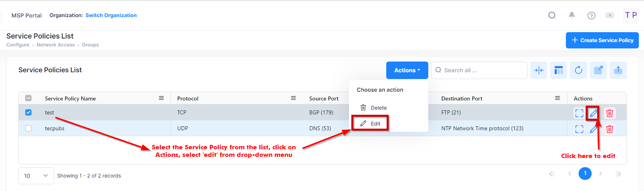
Task: Refresh the Service Policies list
Action: pyautogui.click(x=579, y=70)
